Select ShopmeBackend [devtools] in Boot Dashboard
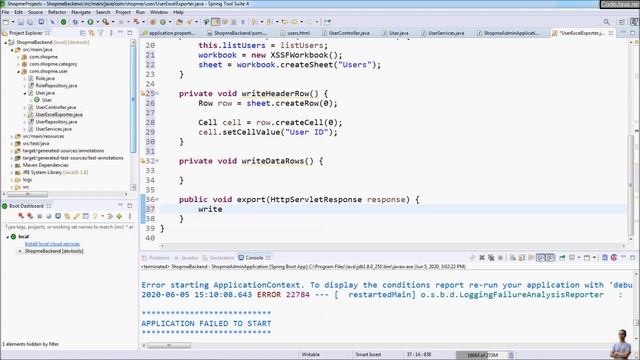Viewport: 640px width, 360px height. point(54,251)
